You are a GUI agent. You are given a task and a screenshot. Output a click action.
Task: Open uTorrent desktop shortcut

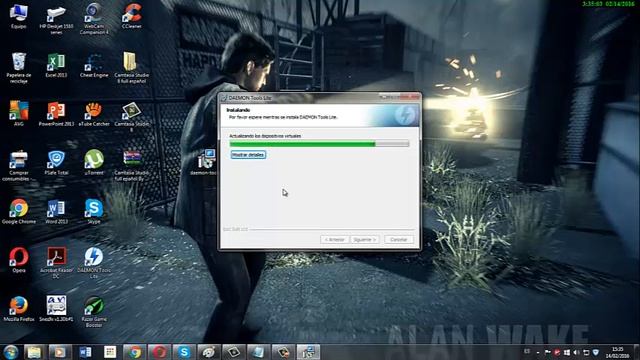(x=94, y=162)
